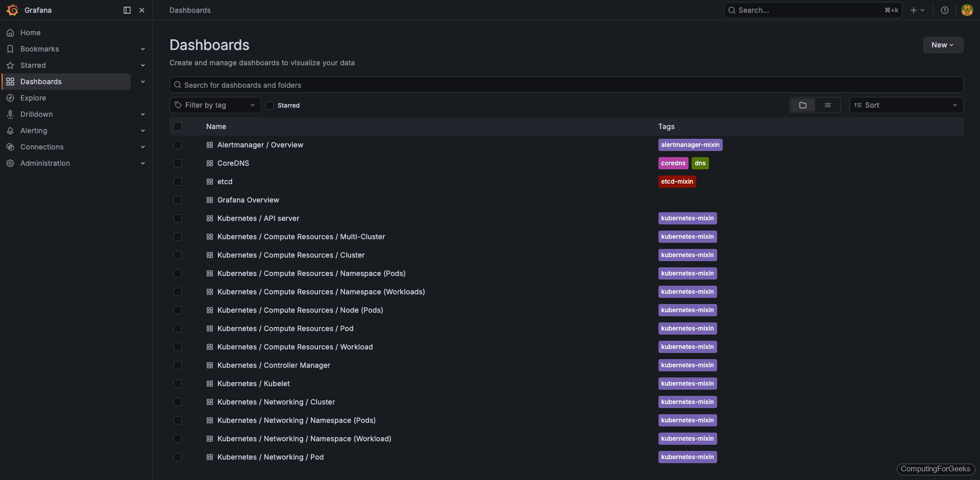
Task: Click the help icon in top bar
Action: 945,10
